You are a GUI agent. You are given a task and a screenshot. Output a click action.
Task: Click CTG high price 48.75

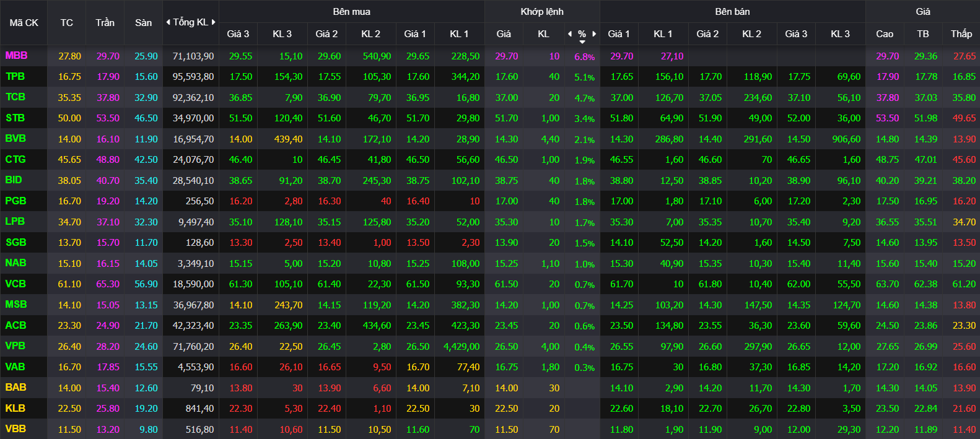pos(887,160)
